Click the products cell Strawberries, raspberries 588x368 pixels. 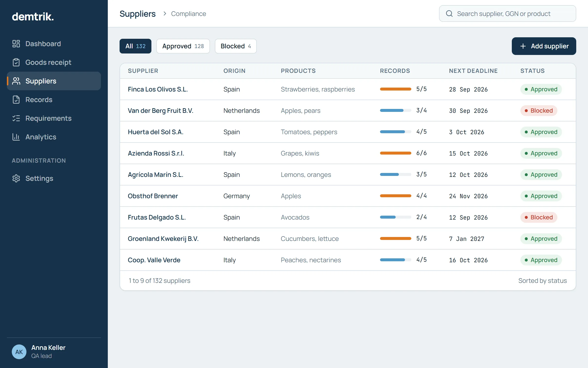[318, 89]
